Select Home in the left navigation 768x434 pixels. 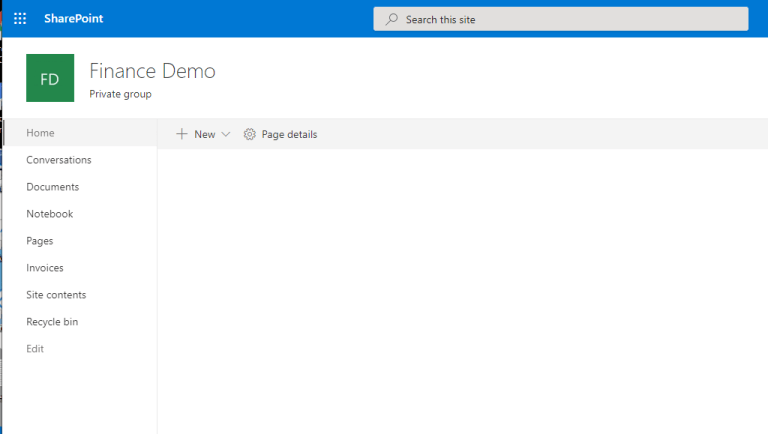click(41, 133)
